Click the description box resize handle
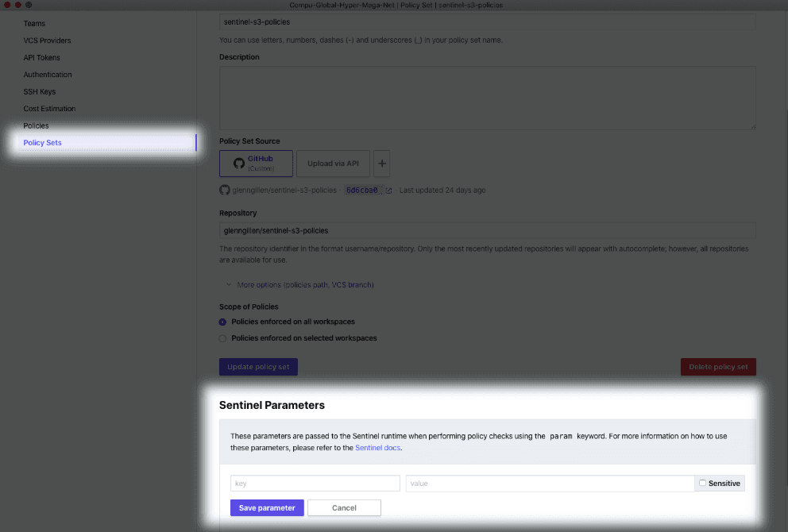This screenshot has width=788, height=532. [x=752, y=126]
